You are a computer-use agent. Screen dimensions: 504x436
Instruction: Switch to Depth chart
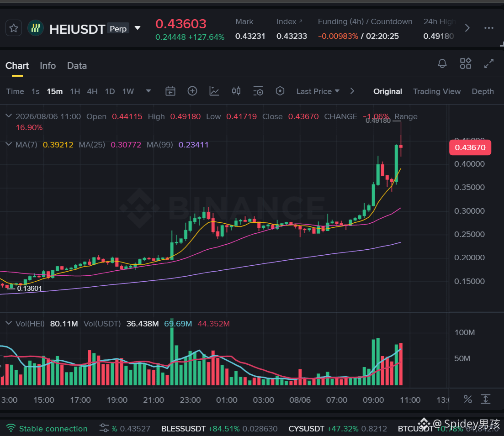(483, 91)
